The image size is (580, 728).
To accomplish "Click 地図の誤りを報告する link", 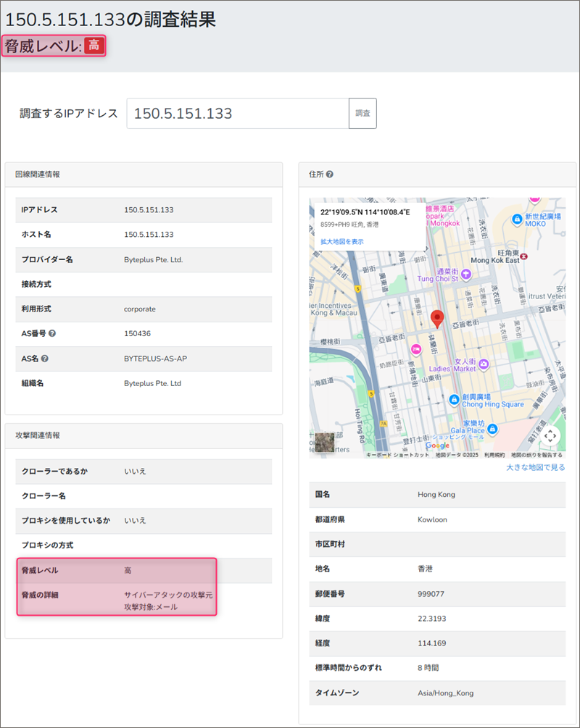I will 536,455.
